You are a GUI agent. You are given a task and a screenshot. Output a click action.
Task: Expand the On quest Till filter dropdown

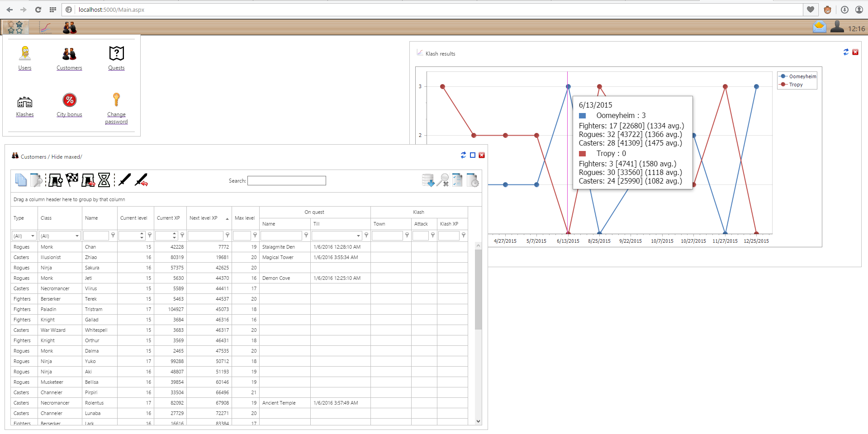(x=358, y=236)
